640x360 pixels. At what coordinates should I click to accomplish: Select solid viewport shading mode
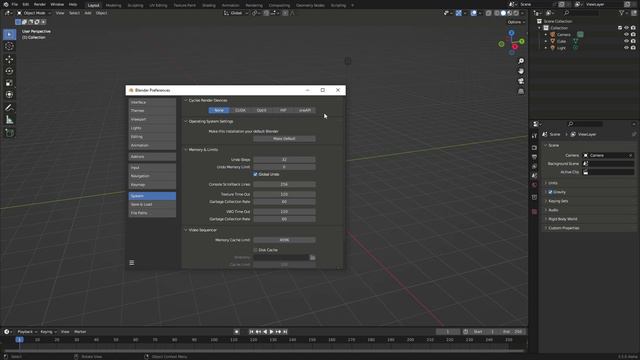[503, 13]
